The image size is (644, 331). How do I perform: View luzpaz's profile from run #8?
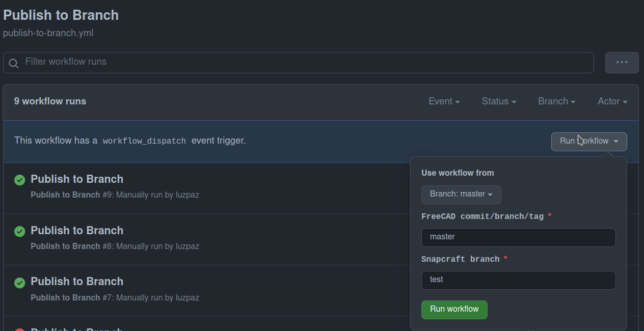coord(188,246)
